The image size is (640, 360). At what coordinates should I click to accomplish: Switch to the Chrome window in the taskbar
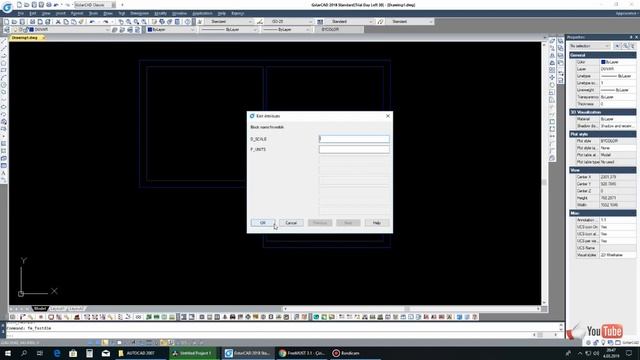click(302, 353)
